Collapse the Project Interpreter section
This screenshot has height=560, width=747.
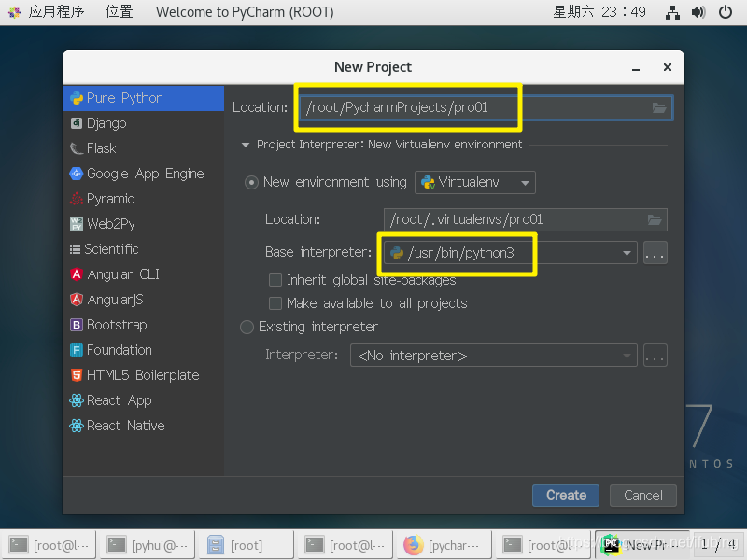(x=246, y=145)
